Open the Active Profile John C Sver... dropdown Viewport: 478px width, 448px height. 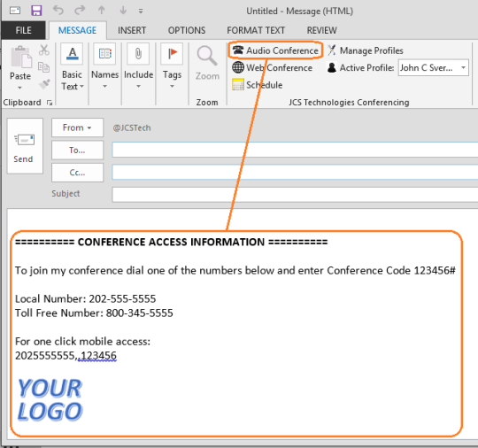434,67
